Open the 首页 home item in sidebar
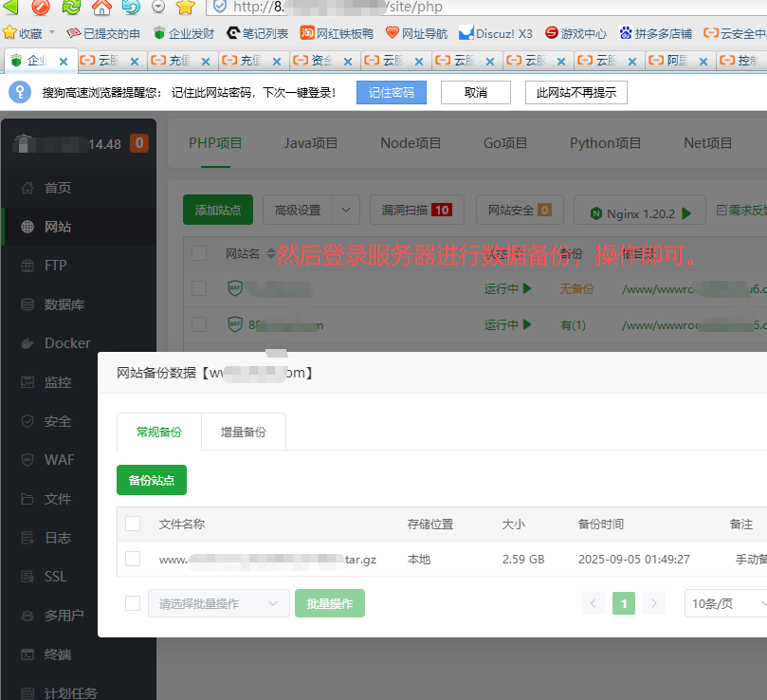 click(57, 188)
